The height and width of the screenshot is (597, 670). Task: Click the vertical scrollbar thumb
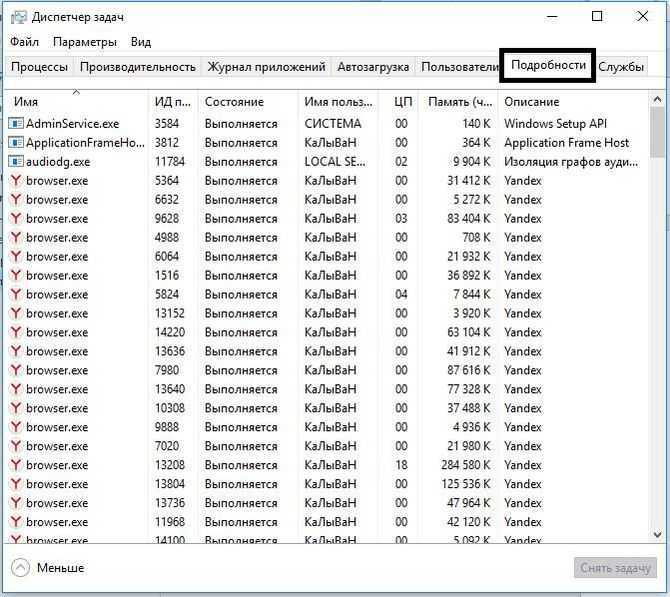pyautogui.click(x=657, y=132)
